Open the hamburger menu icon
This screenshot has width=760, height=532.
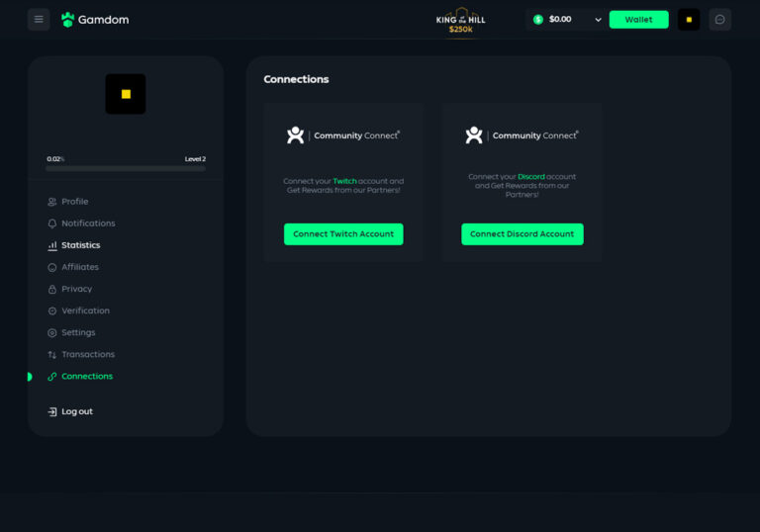tap(39, 19)
